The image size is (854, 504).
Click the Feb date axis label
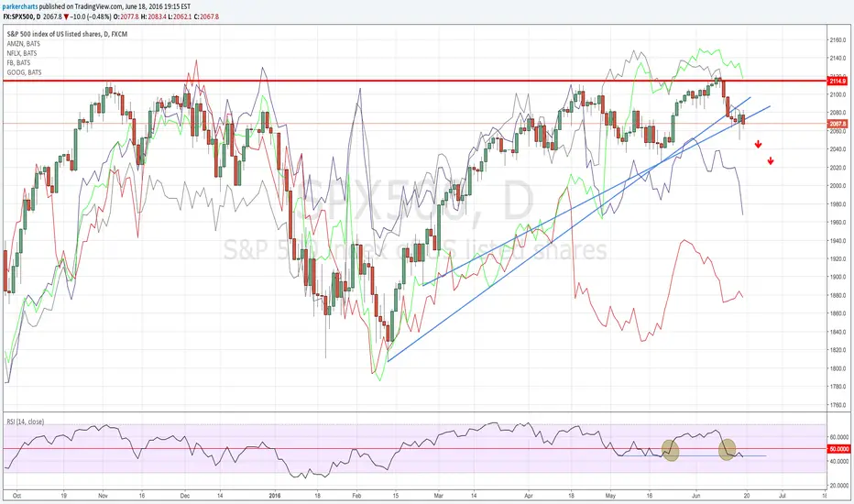pos(356,496)
